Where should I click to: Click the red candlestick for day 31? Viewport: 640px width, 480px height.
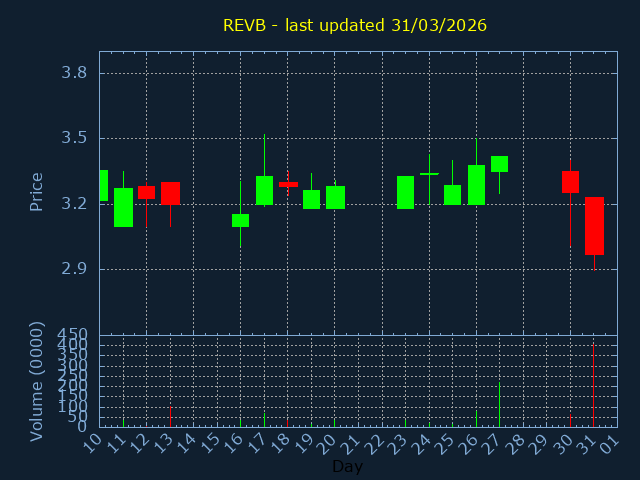594,226
